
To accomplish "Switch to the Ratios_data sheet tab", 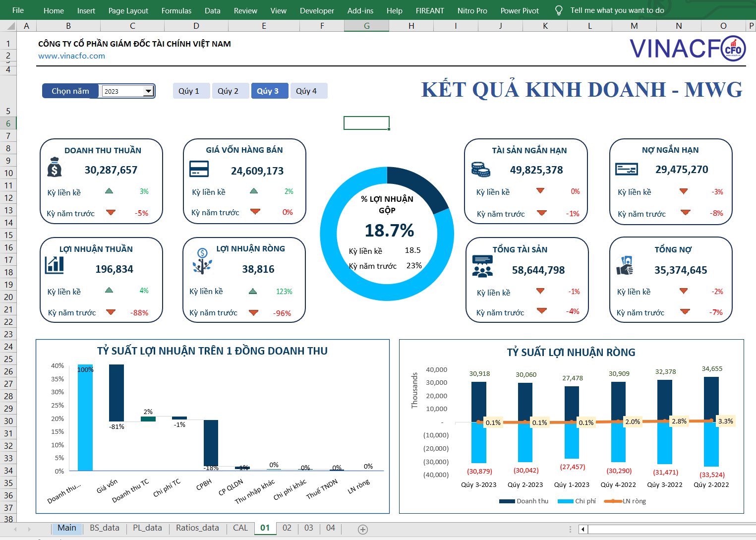I will click(197, 528).
